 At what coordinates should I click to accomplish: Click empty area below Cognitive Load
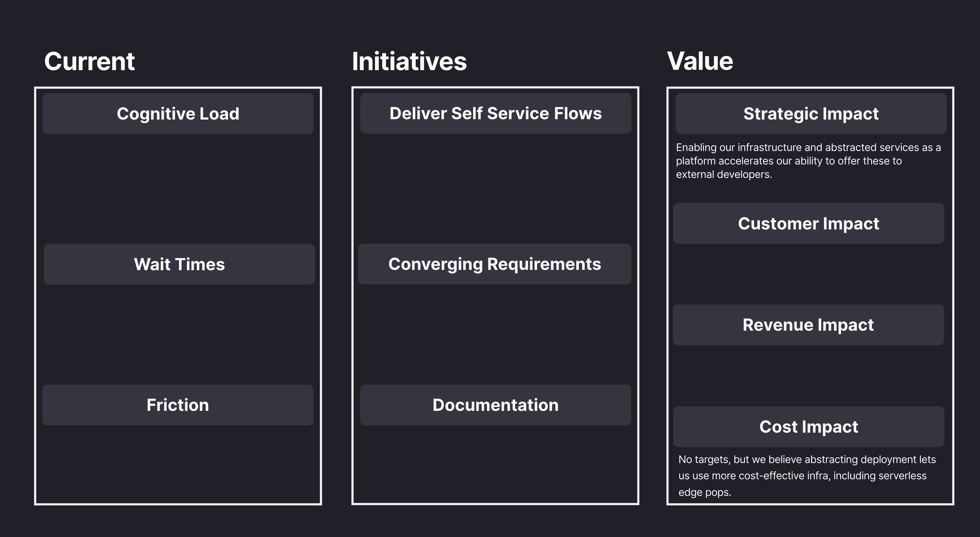pos(178,188)
